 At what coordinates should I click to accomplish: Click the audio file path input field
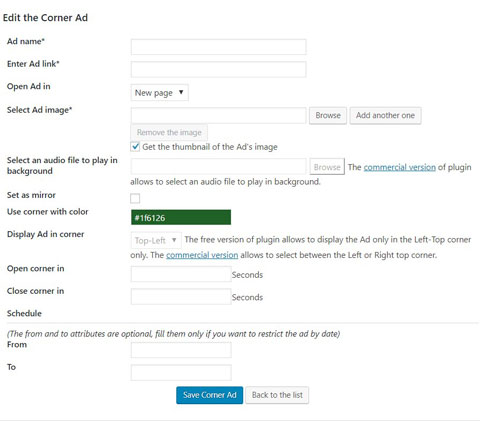(218, 166)
